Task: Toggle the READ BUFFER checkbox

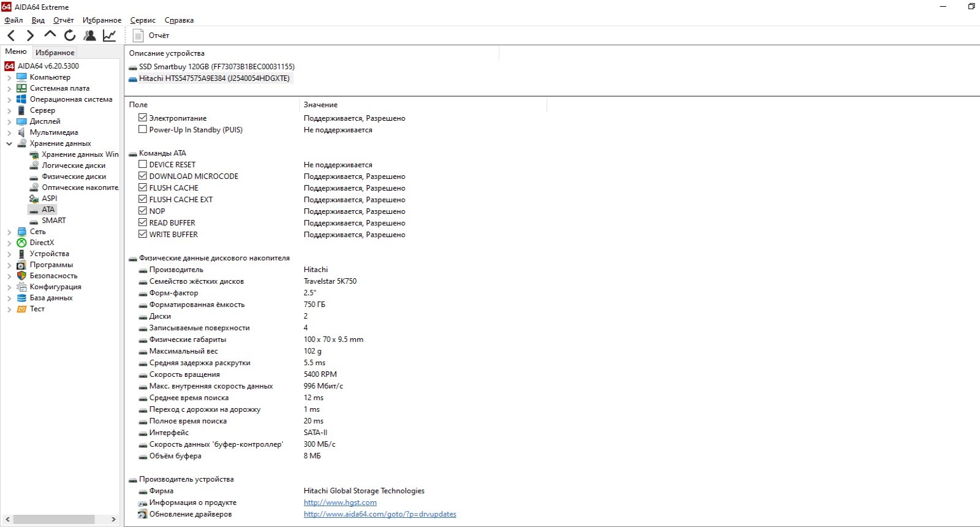Action: coord(143,222)
